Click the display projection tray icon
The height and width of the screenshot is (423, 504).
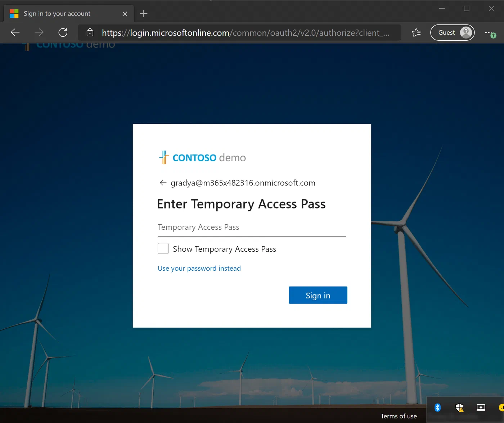point(481,408)
